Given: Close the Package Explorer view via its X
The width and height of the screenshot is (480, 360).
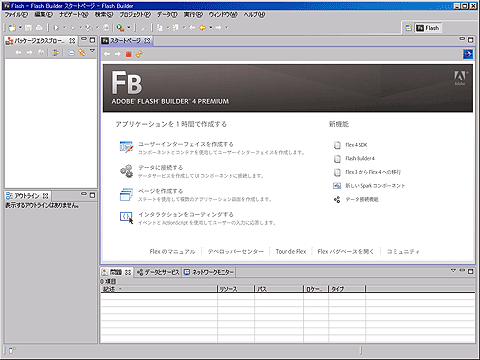Looking at the screenshot, I should coord(72,41).
